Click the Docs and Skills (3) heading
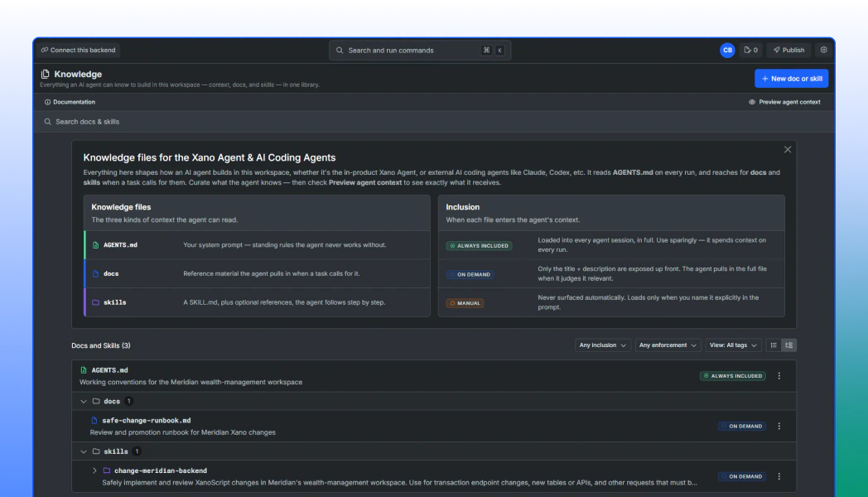The width and height of the screenshot is (868, 497). coord(101,345)
